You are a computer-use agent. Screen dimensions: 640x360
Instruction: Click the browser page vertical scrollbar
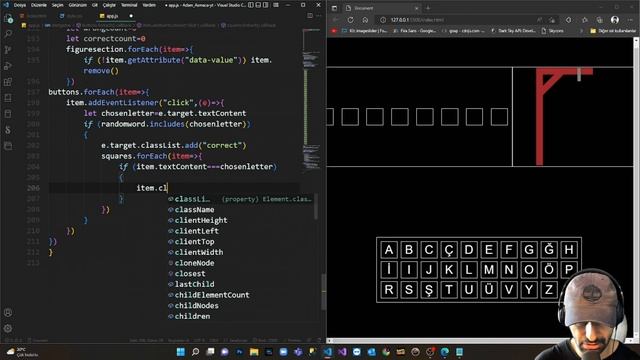coord(636,188)
